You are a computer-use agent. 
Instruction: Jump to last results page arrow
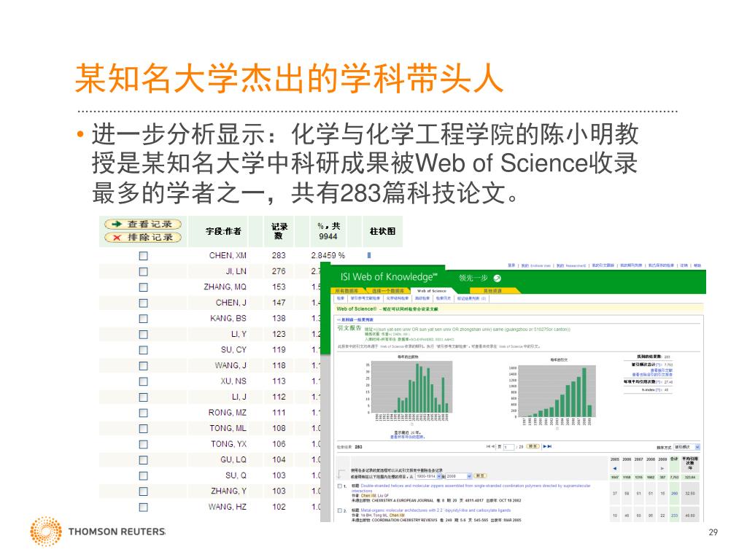549,446
